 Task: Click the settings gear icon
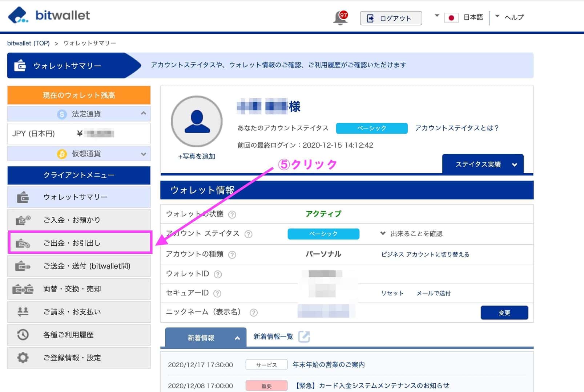pos(23,358)
